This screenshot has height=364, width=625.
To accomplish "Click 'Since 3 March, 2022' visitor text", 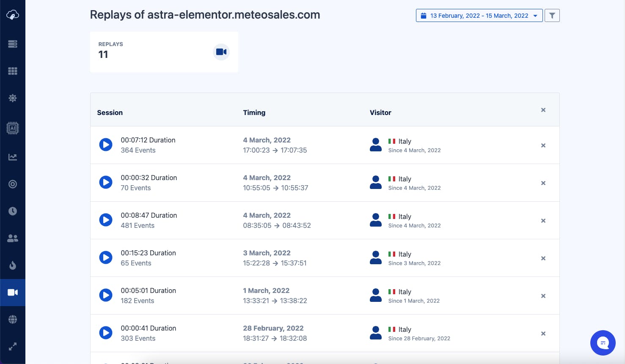I will point(415,263).
